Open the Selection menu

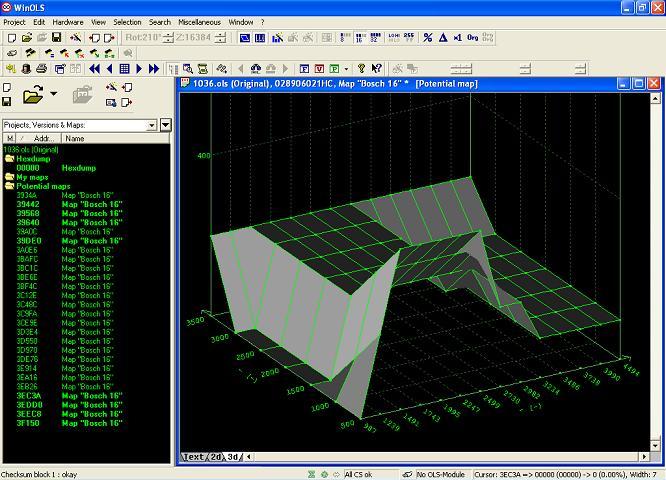(x=127, y=22)
